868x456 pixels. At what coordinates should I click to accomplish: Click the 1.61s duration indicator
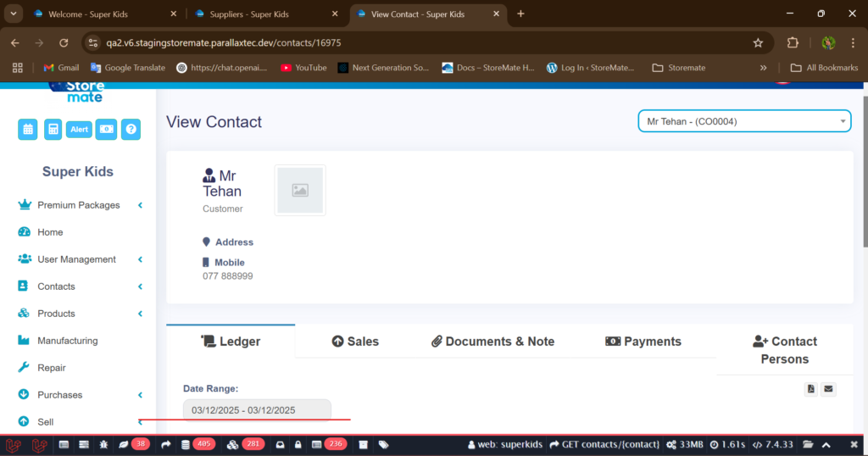(727, 444)
